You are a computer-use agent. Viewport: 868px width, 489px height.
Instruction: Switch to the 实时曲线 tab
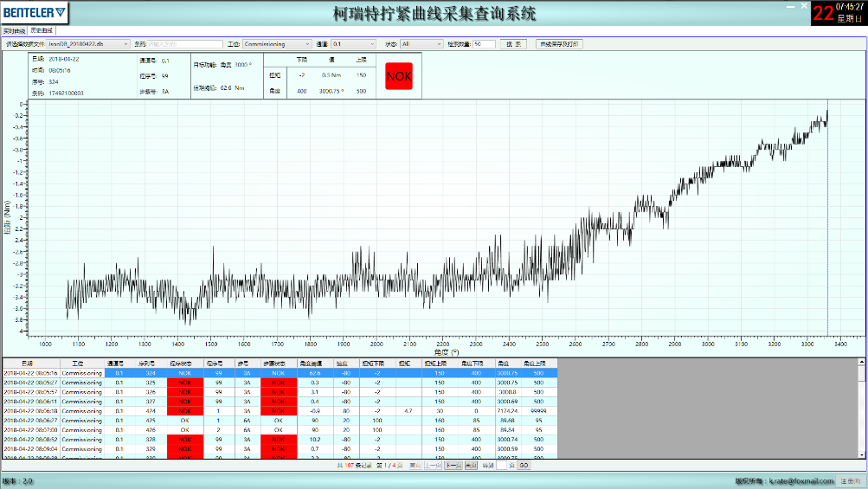click(14, 31)
